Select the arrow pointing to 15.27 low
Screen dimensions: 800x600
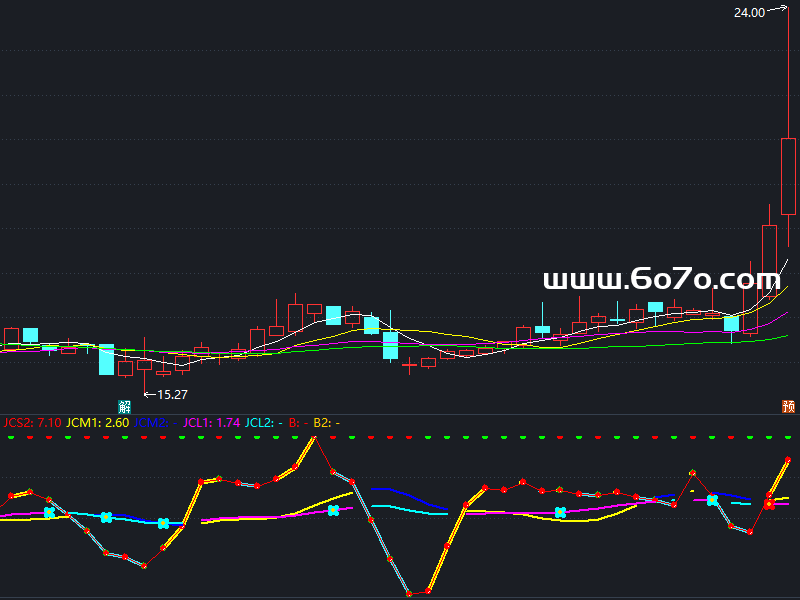(x=150, y=394)
